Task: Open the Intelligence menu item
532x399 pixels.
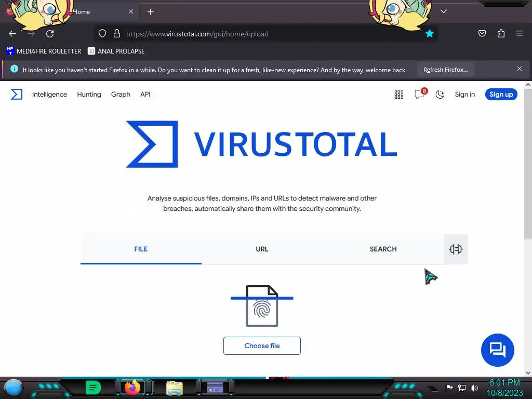Action: [49, 95]
